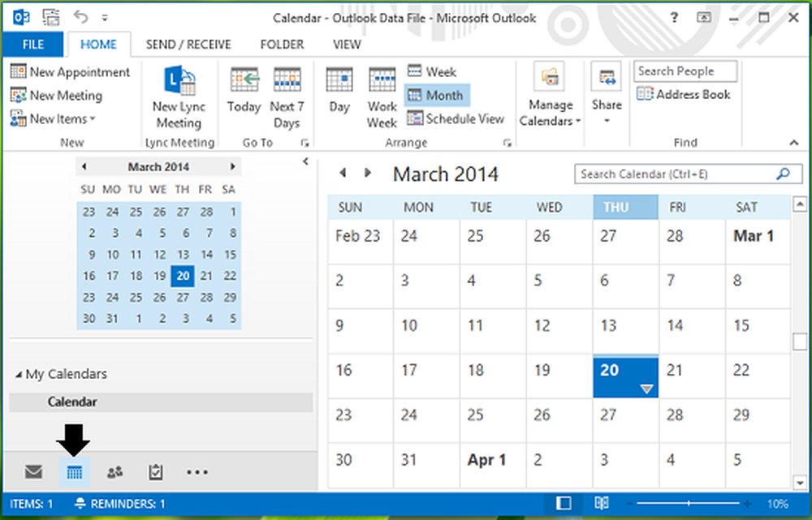This screenshot has width=812, height=520.
Task: Open the Mail navigation icon
Action: (x=33, y=471)
